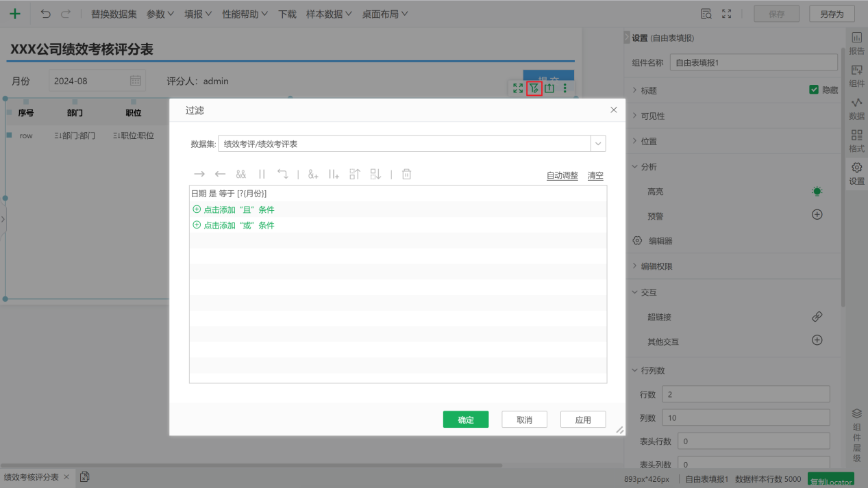The image size is (868, 488).
Task: Click the 超链接 link icon
Action: [x=817, y=317]
